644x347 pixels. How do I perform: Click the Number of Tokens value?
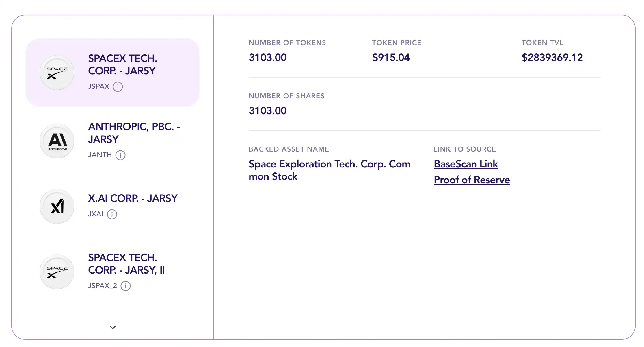click(x=268, y=58)
